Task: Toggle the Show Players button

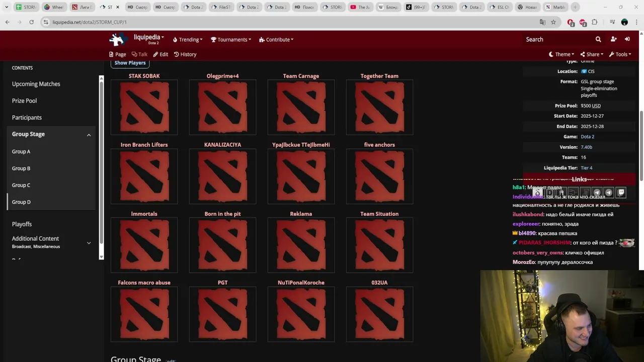Action: pos(130,63)
